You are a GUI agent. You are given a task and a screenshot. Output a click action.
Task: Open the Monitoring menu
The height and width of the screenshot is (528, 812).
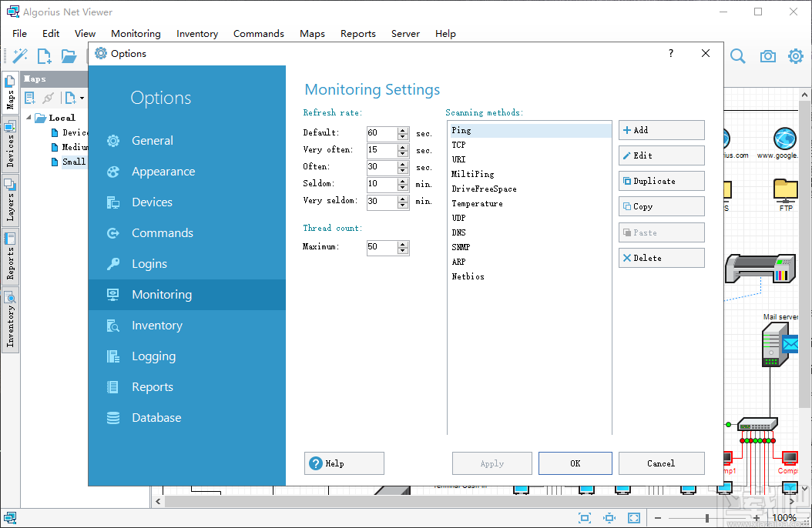(x=136, y=34)
